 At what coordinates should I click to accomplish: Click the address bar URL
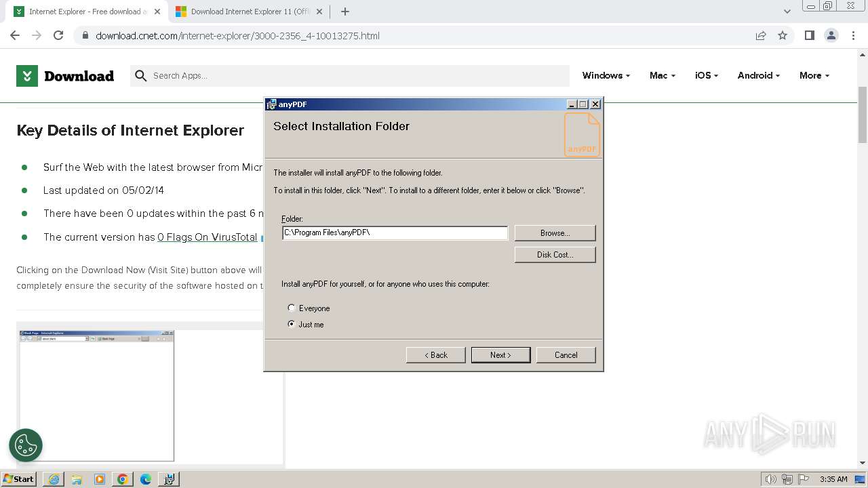pos(237,36)
